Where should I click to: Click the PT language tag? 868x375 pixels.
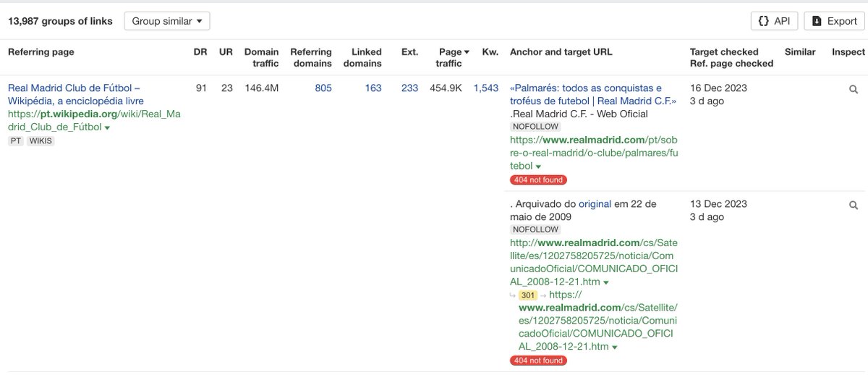[x=15, y=141]
